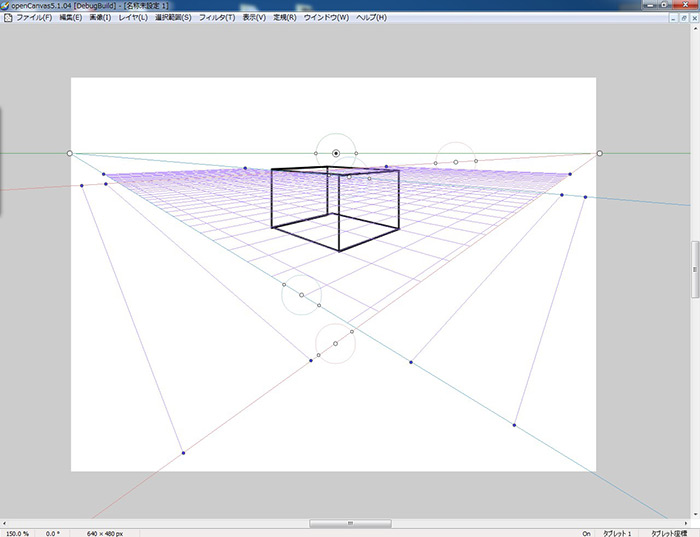This screenshot has width=700, height=537.
Task: Click the center eye-point marker above the cube
Action: 336,153
